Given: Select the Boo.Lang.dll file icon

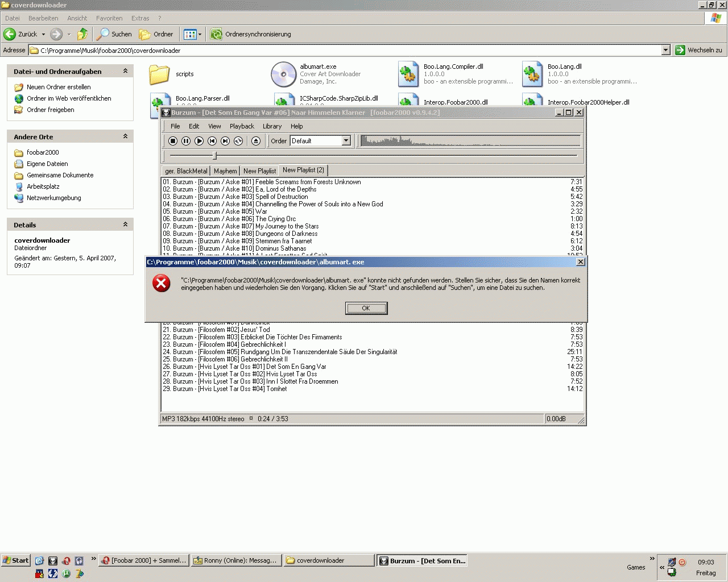Looking at the screenshot, I should 532,74.
